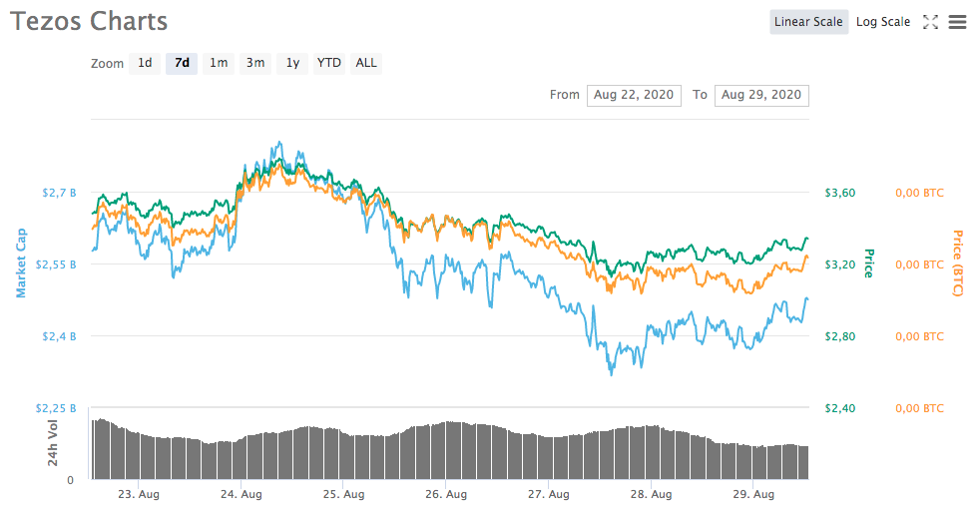Click the Price (BTC) axis title
This screenshot has width=980, height=521.
tap(957, 263)
